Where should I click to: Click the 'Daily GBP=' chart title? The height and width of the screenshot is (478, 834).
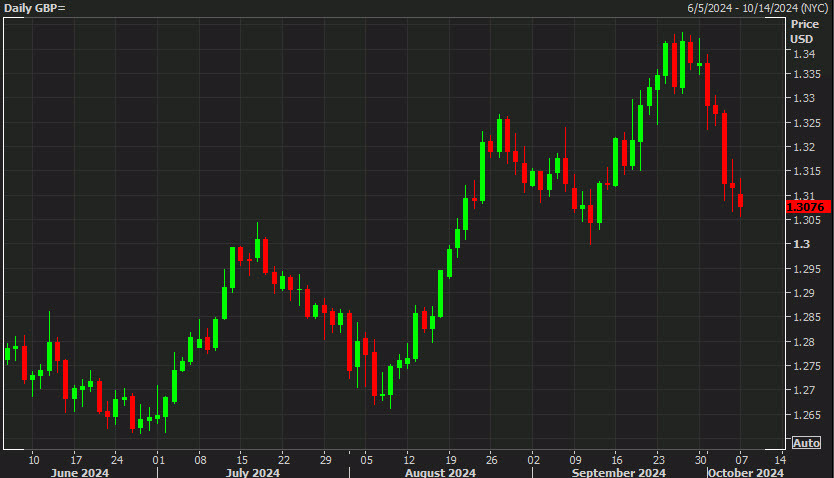(x=35, y=8)
